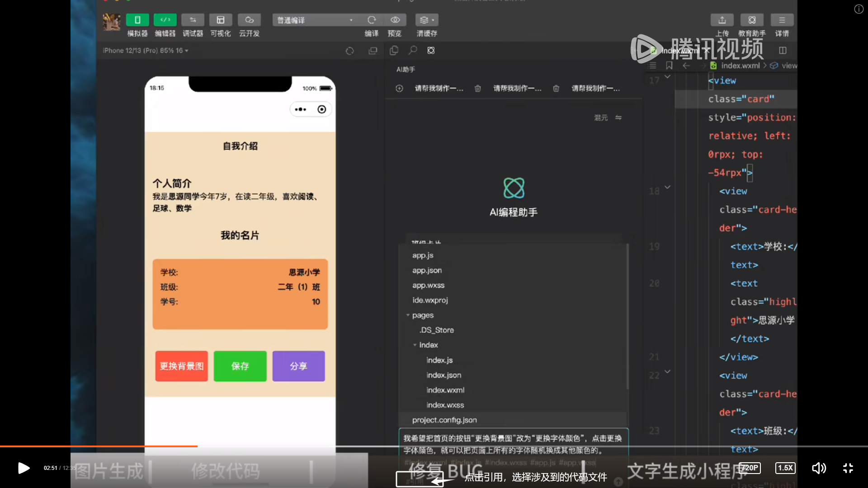Fold code at line 18
Viewport: 868px width, 488px height.
click(667, 187)
